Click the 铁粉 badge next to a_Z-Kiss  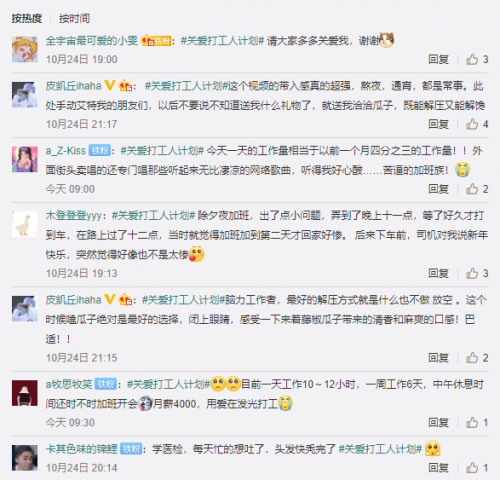99,151
